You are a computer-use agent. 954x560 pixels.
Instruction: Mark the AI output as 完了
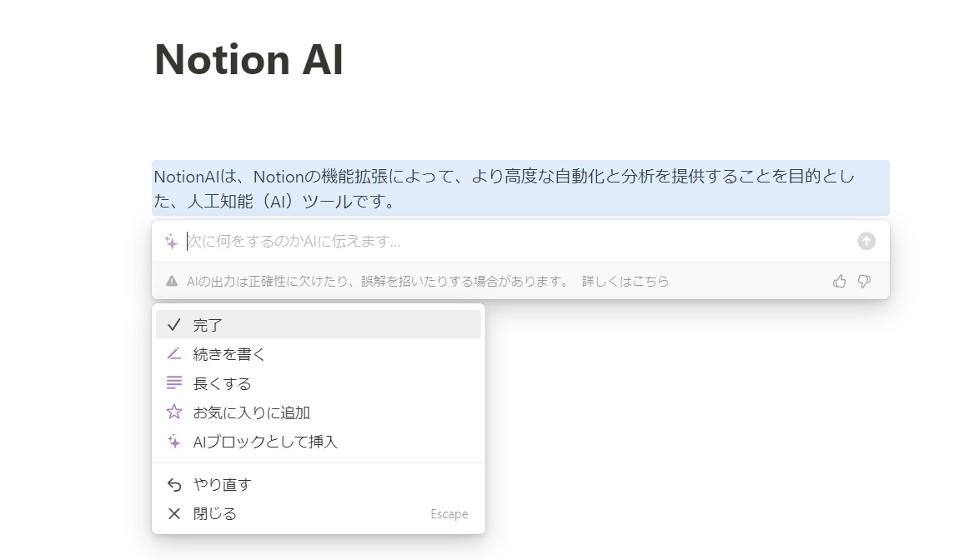(x=206, y=324)
